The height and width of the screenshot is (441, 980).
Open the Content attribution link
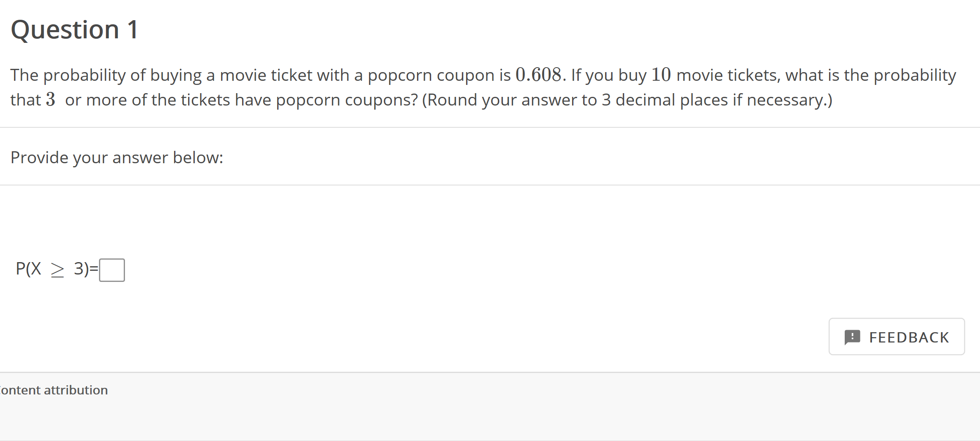coord(54,390)
